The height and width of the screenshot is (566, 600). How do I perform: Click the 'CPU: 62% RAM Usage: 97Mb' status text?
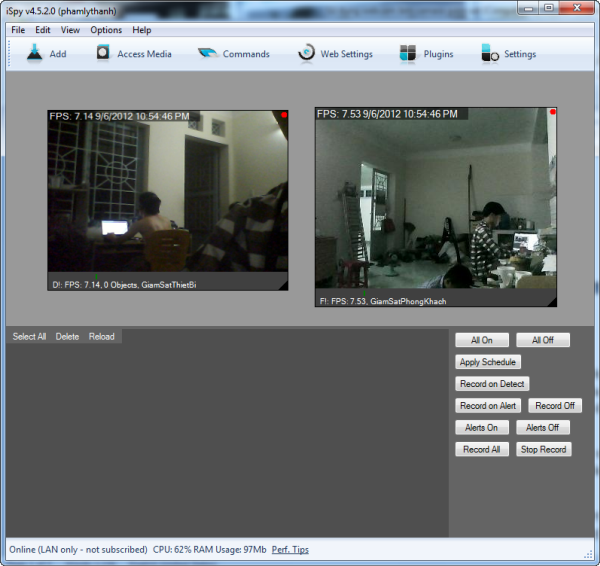[210, 550]
